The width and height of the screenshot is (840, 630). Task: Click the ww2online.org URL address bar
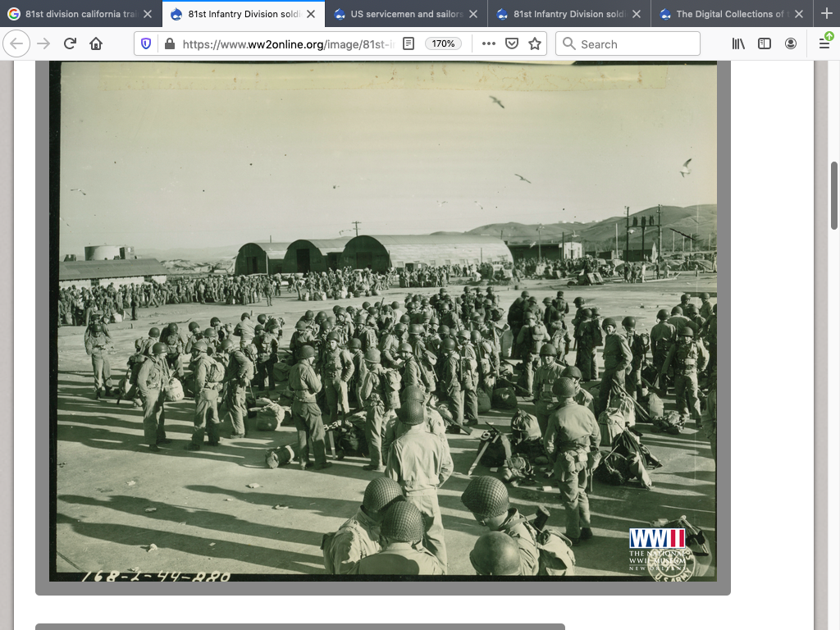(x=287, y=43)
